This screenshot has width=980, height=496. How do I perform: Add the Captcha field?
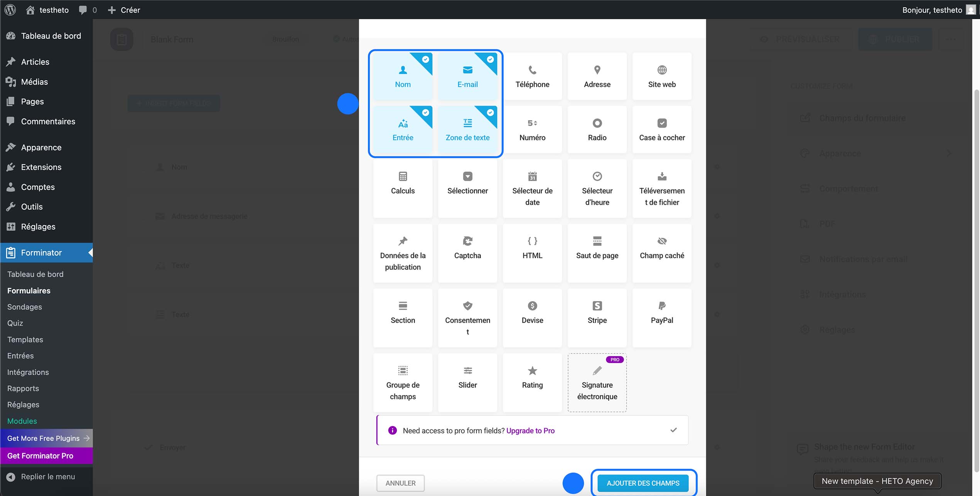click(x=467, y=252)
